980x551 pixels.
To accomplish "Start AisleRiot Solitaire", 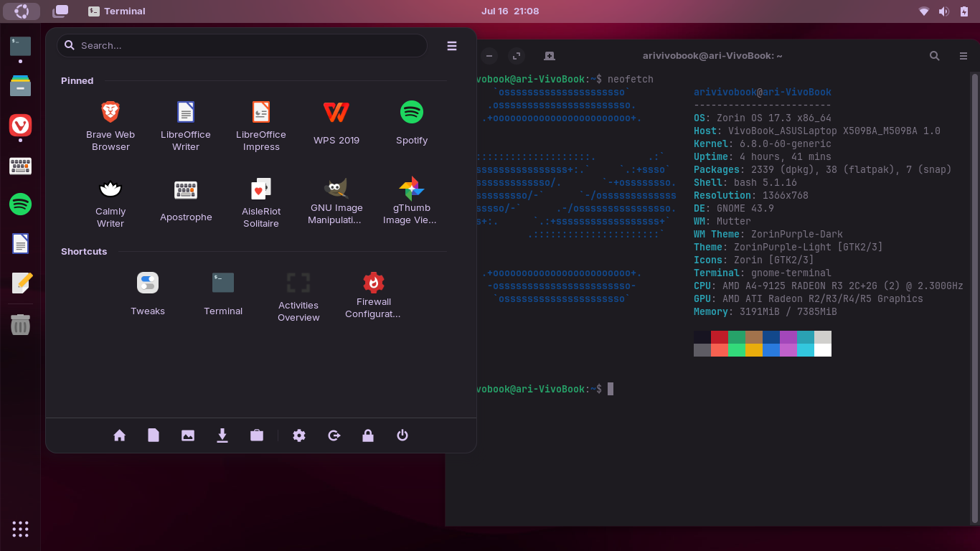I will 261,202.
